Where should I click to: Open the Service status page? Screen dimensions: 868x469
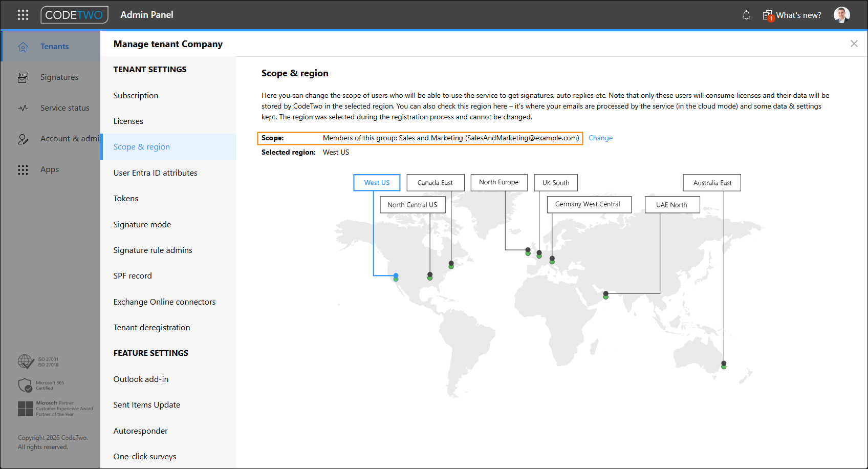(x=51, y=108)
